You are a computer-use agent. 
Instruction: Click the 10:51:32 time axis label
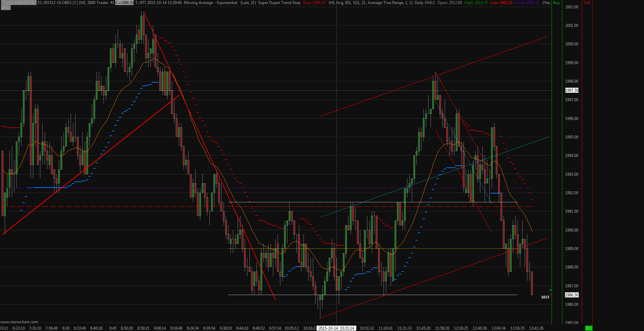367,328
